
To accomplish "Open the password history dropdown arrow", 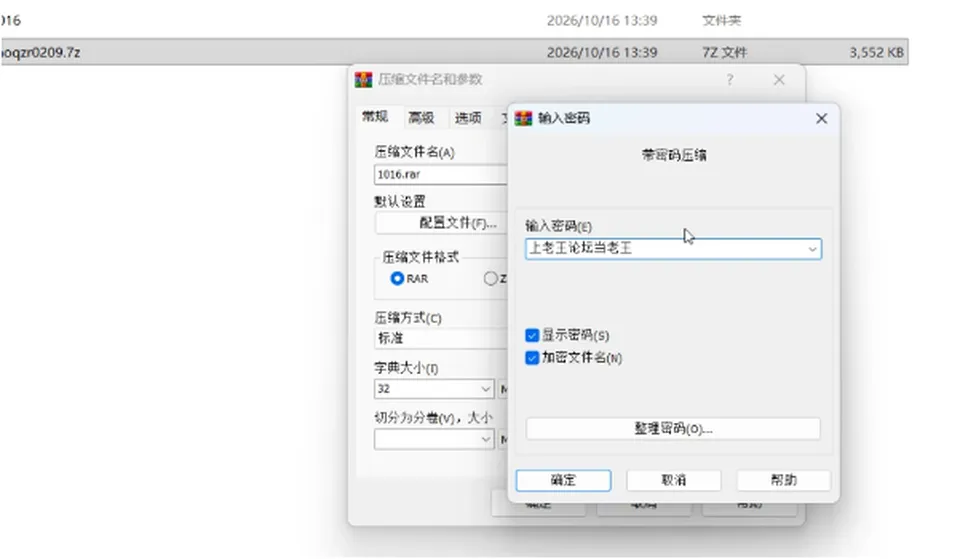I will (812, 249).
